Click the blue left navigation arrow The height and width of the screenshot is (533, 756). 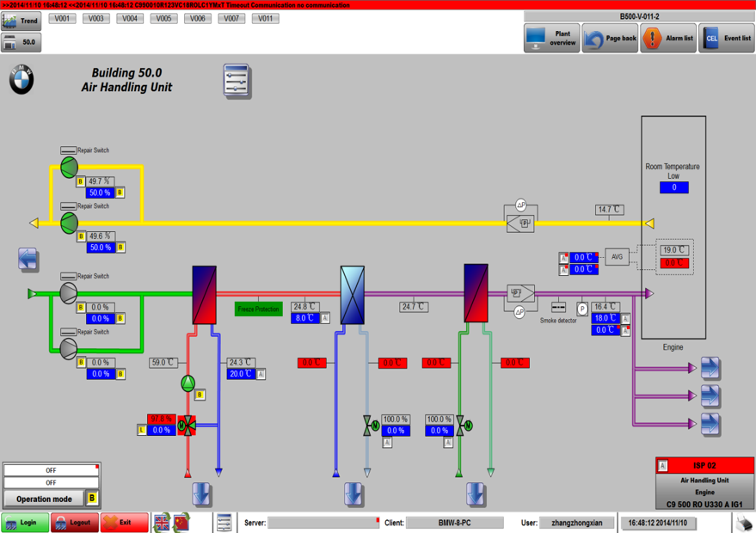28,260
